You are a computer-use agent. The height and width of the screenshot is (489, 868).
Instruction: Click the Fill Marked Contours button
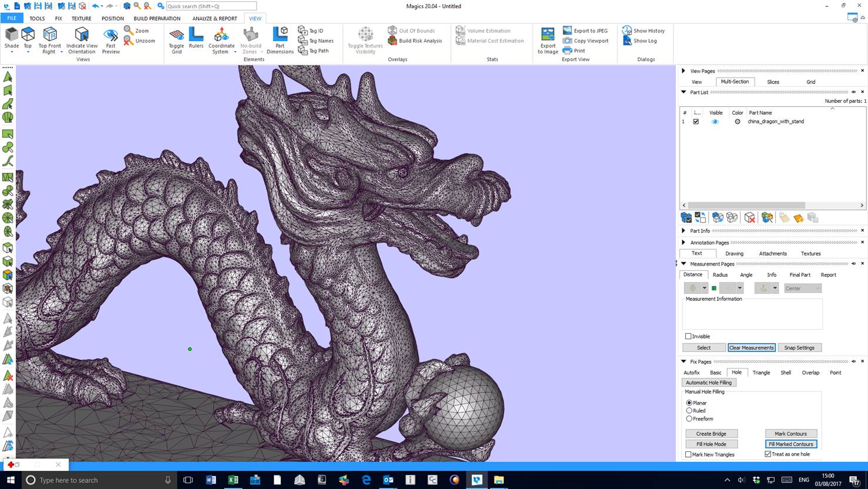[790, 444]
